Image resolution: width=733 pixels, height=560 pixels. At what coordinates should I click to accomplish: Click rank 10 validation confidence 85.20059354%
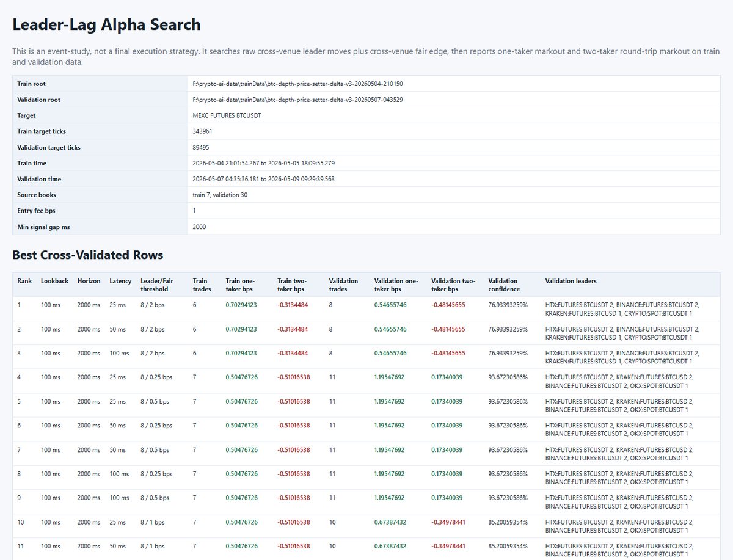coord(508,522)
